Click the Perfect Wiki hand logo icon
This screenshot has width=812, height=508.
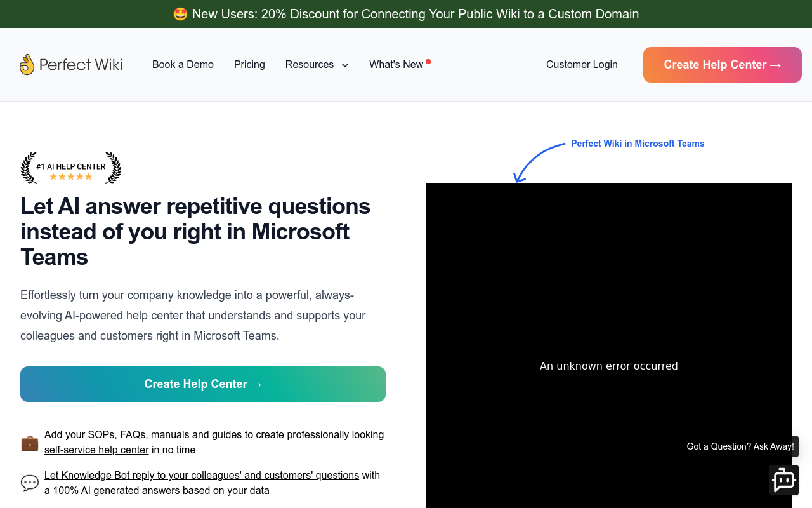(x=27, y=64)
